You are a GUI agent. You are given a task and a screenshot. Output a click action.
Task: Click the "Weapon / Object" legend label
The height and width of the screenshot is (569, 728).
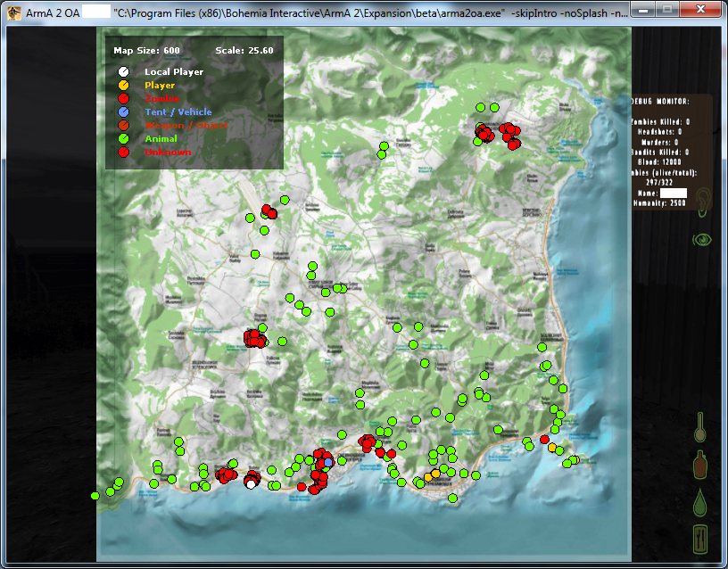pyautogui.click(x=186, y=126)
